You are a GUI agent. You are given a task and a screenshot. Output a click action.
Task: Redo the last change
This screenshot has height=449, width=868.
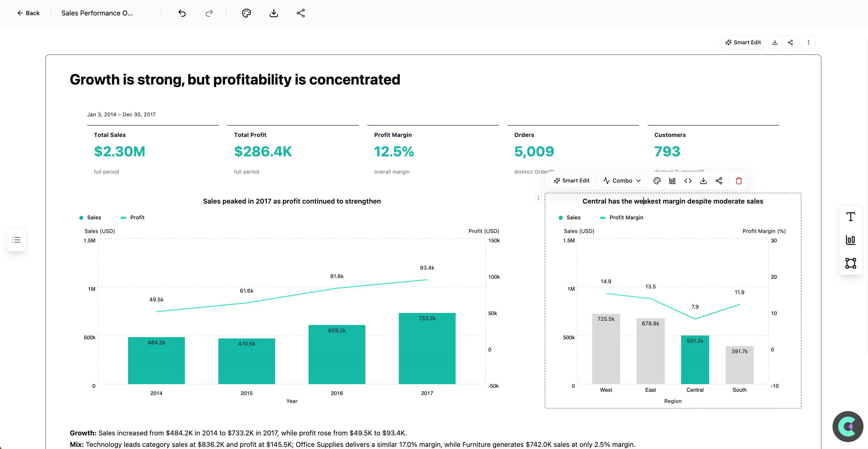[209, 13]
